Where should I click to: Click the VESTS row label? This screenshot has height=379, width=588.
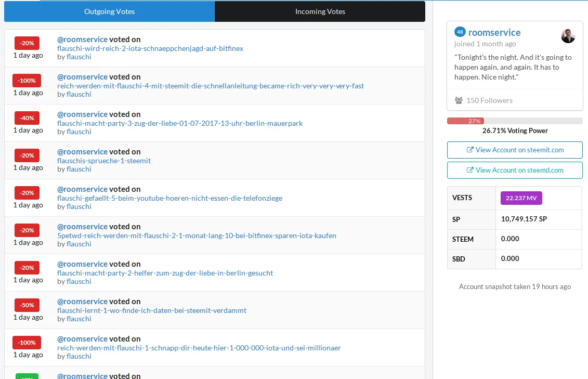click(x=462, y=198)
